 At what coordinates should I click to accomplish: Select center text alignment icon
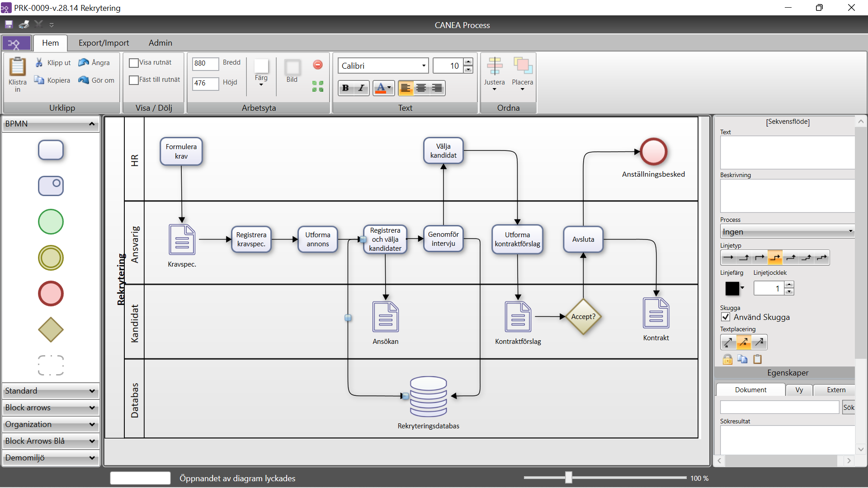coord(421,88)
